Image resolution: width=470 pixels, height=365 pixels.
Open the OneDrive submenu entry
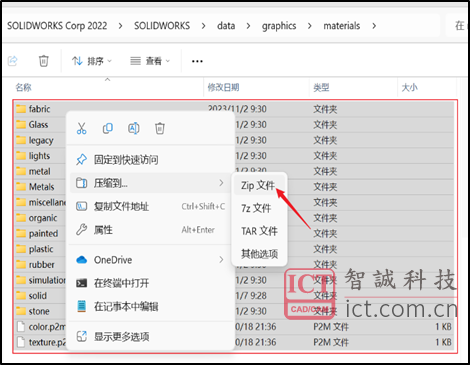tap(150, 260)
